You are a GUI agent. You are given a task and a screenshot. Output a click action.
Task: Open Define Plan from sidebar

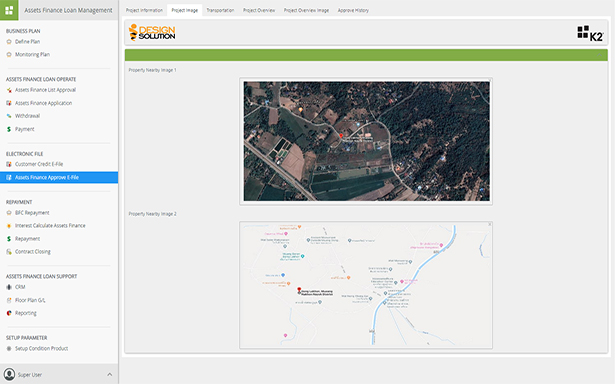(x=27, y=42)
